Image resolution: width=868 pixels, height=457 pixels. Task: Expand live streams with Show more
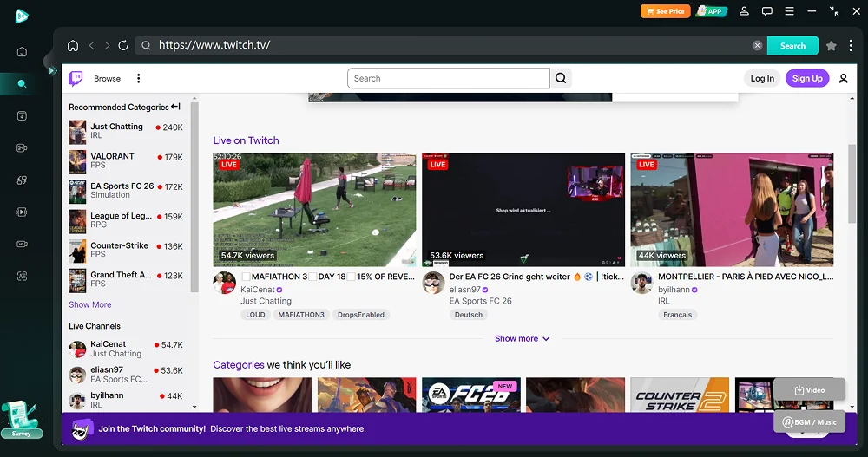pos(522,338)
